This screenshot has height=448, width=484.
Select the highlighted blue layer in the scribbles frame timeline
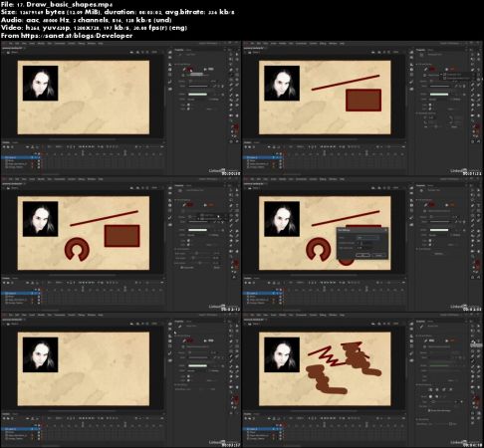[262, 429]
